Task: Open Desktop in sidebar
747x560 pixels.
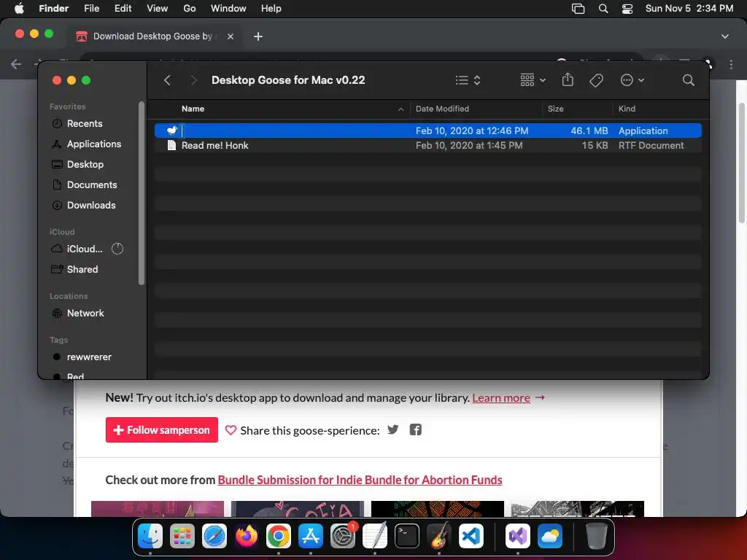Action: click(x=85, y=164)
